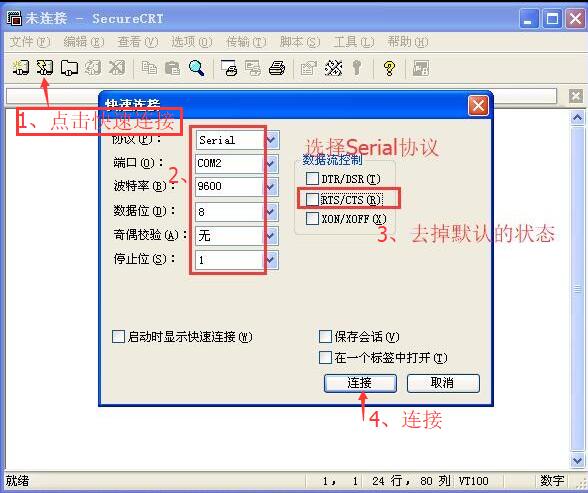Click the Connect toolbar icon
The width and height of the screenshot is (588, 493).
click(20, 68)
